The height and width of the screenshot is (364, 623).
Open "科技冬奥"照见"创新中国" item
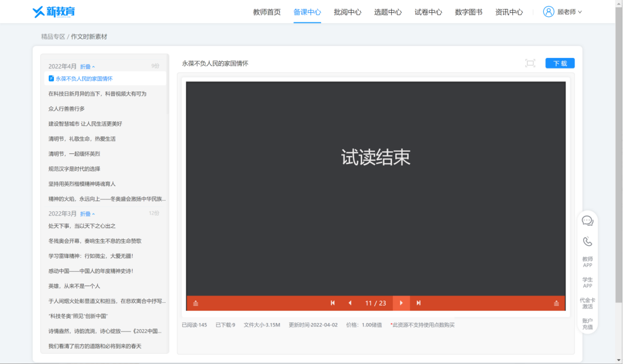(x=78, y=316)
